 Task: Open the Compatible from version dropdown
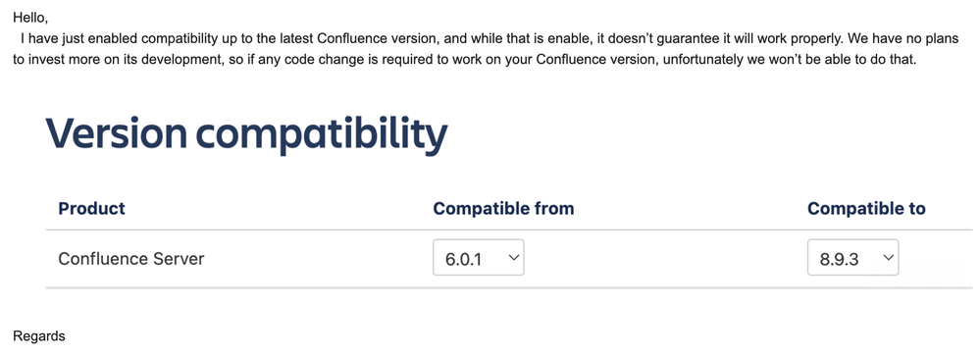(x=478, y=258)
